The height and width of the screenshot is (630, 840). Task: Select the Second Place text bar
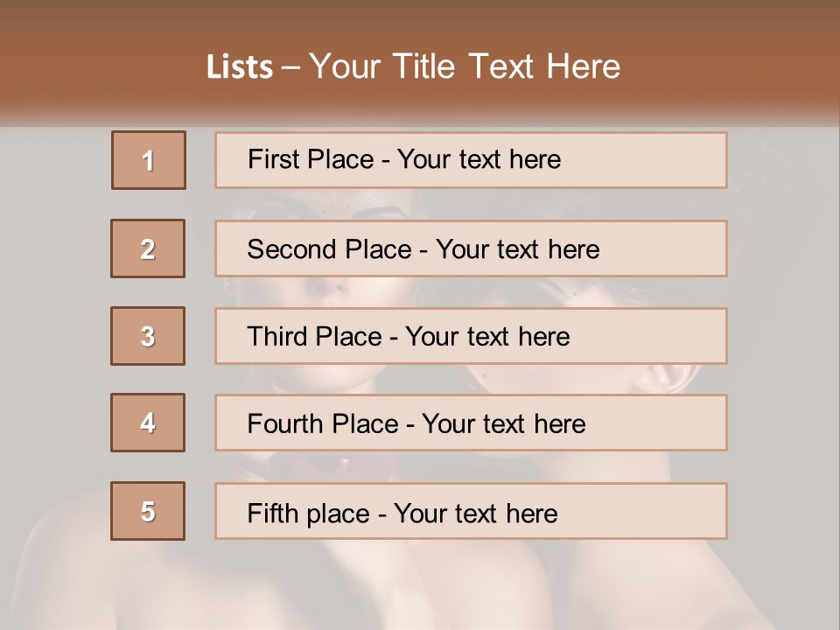[471, 248]
